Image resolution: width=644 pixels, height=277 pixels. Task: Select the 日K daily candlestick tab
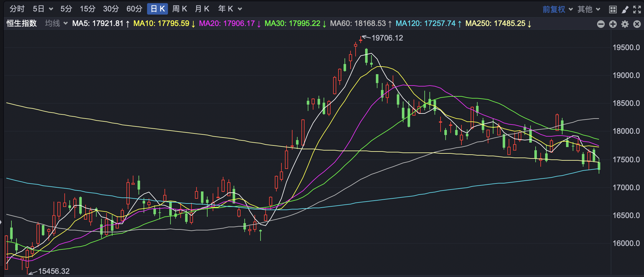(x=158, y=9)
